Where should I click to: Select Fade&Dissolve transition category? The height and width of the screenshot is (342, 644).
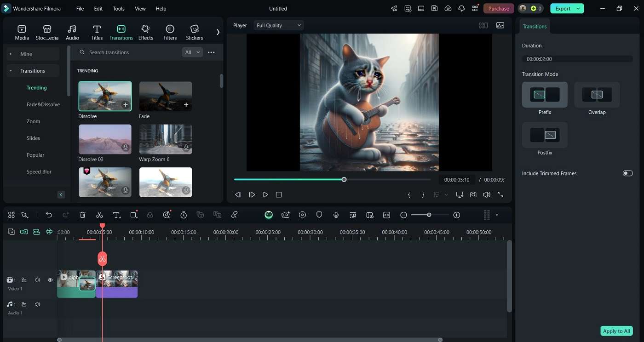click(43, 104)
